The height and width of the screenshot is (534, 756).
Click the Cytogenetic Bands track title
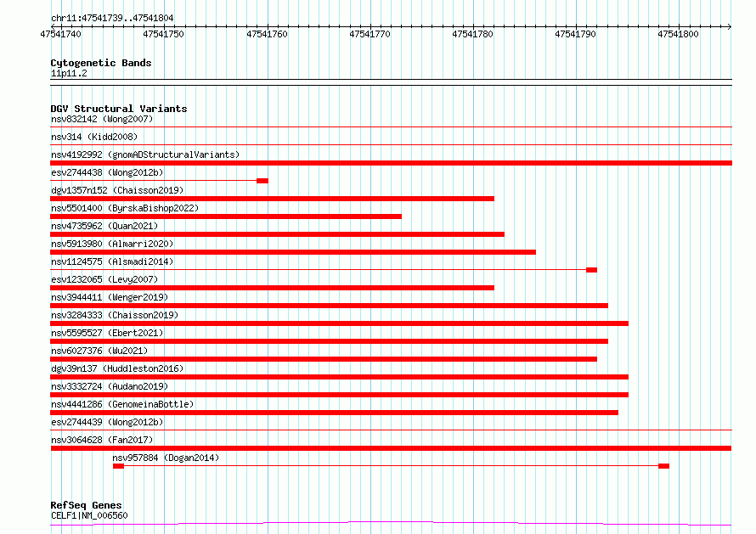click(101, 63)
